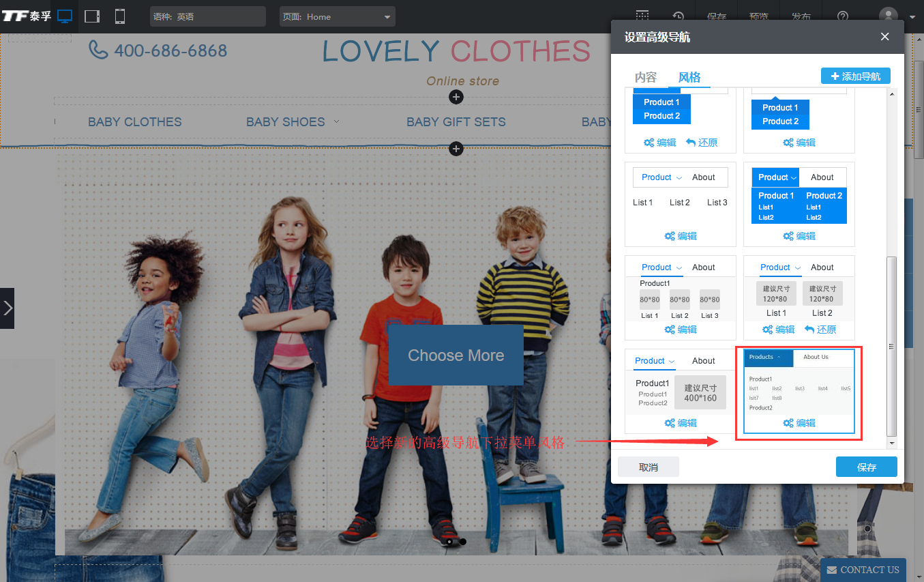This screenshot has width=924, height=582.
Task: Click the style list scrollbar down arrow
Action: click(x=891, y=443)
